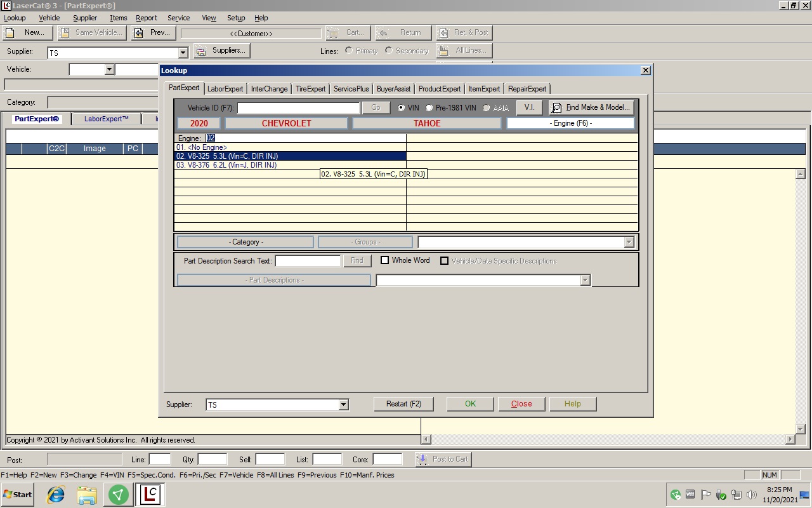
Task: Click the Qty input field
Action: point(213,459)
